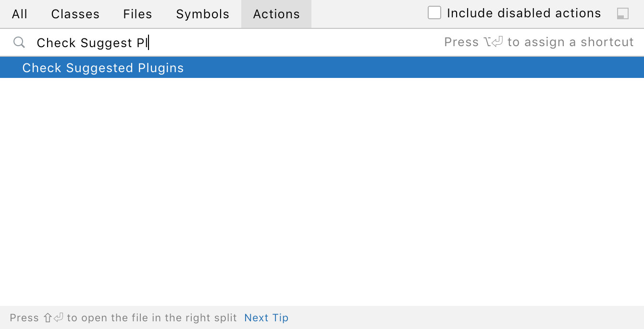Screen dimensions: 644x329
Task: Select the Files tab
Action: click(x=137, y=13)
